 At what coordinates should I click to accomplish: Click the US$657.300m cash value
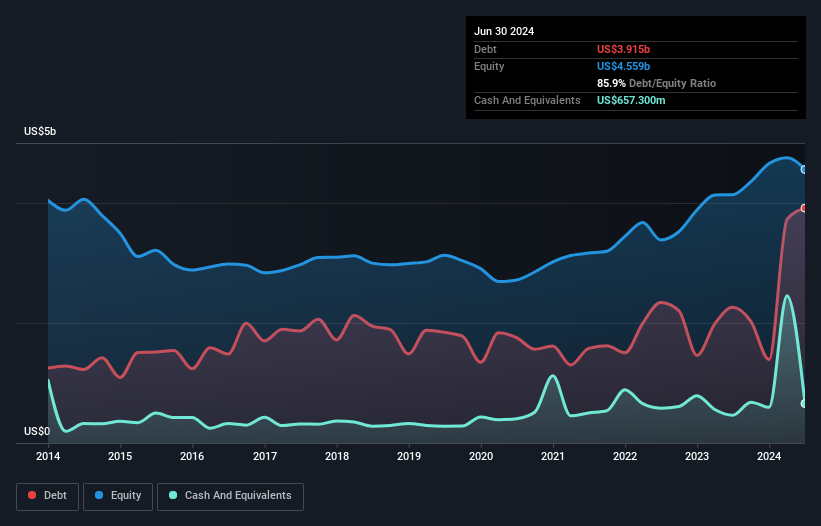(631, 100)
